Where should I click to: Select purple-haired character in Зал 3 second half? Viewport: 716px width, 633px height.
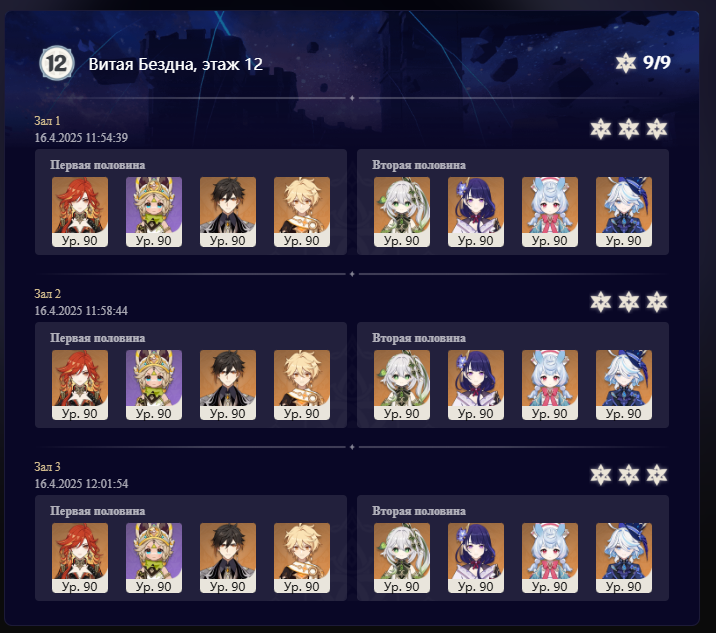point(476,558)
